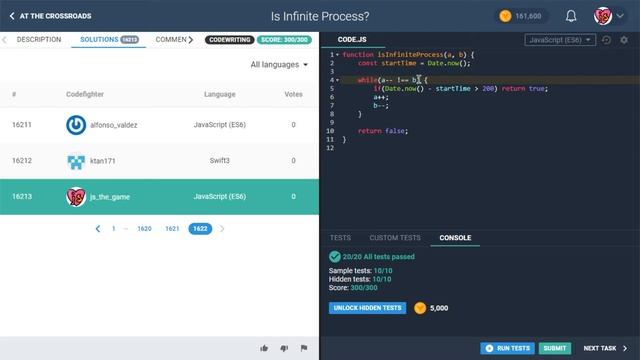Jump to solutions page 1620
The image size is (640, 360).
[144, 229]
